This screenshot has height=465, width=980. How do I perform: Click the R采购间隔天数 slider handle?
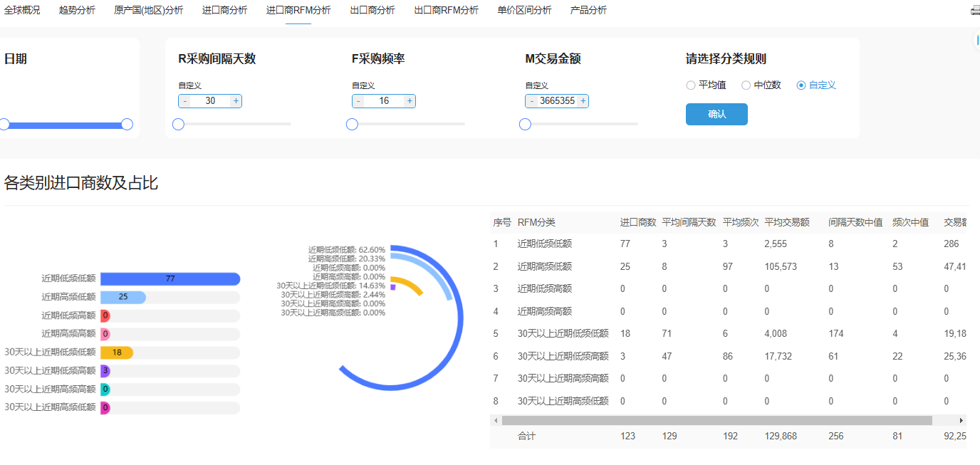pyautogui.click(x=178, y=125)
